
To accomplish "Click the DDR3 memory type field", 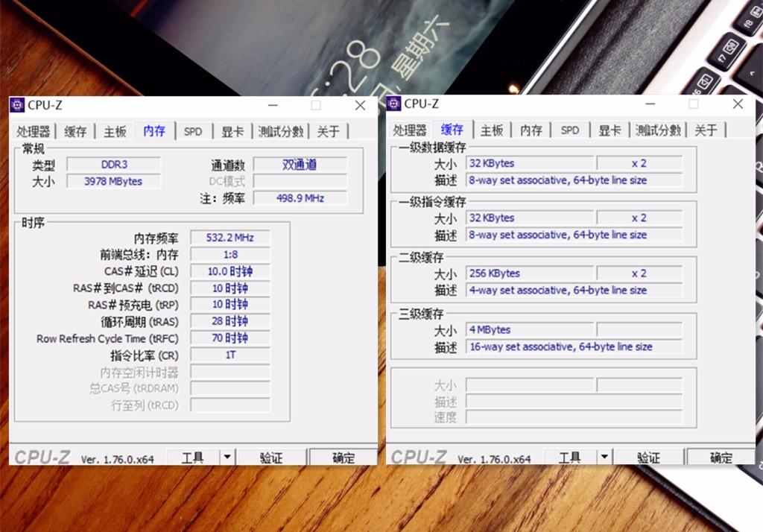I will pyautogui.click(x=114, y=165).
